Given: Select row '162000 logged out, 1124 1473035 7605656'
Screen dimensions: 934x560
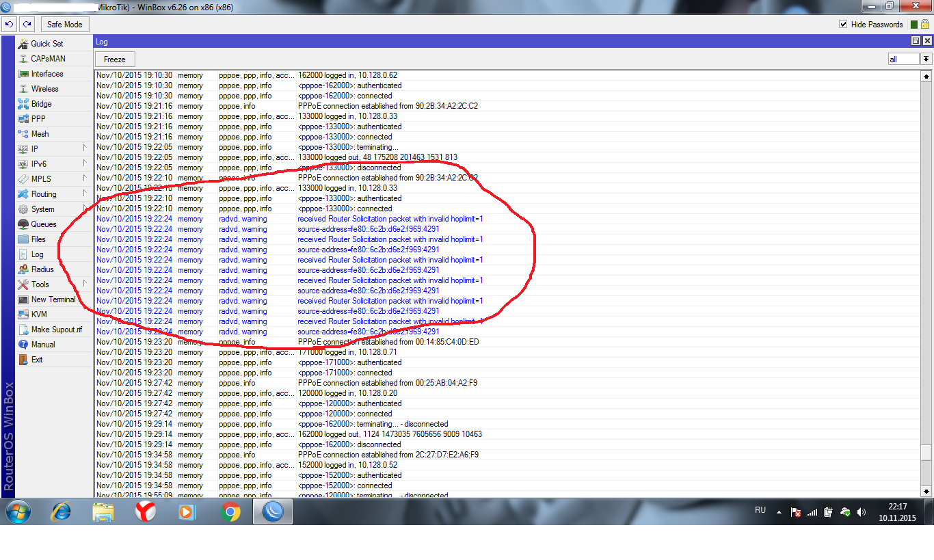Looking at the screenshot, I should coord(507,434).
